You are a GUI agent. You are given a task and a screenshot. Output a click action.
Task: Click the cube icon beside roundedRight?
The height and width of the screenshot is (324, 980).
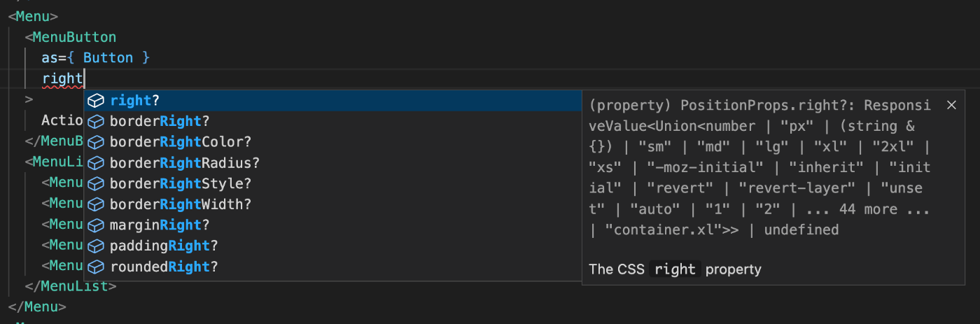point(96,267)
